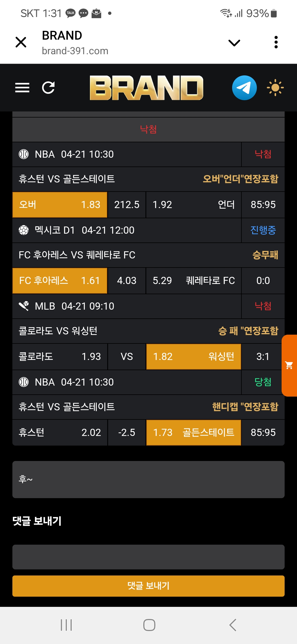Open Android recent apps button
Screen dimensions: 297x644
point(66,625)
